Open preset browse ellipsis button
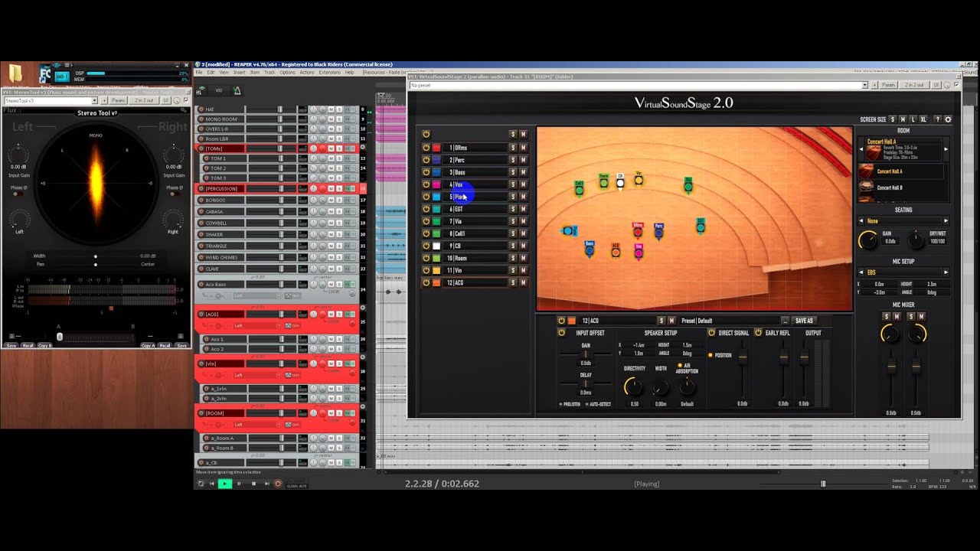 click(785, 321)
